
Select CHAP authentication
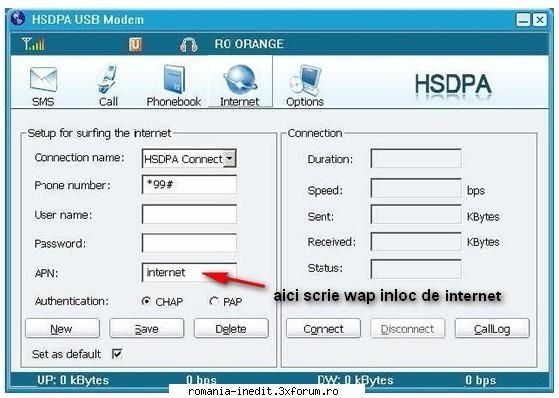146,301
